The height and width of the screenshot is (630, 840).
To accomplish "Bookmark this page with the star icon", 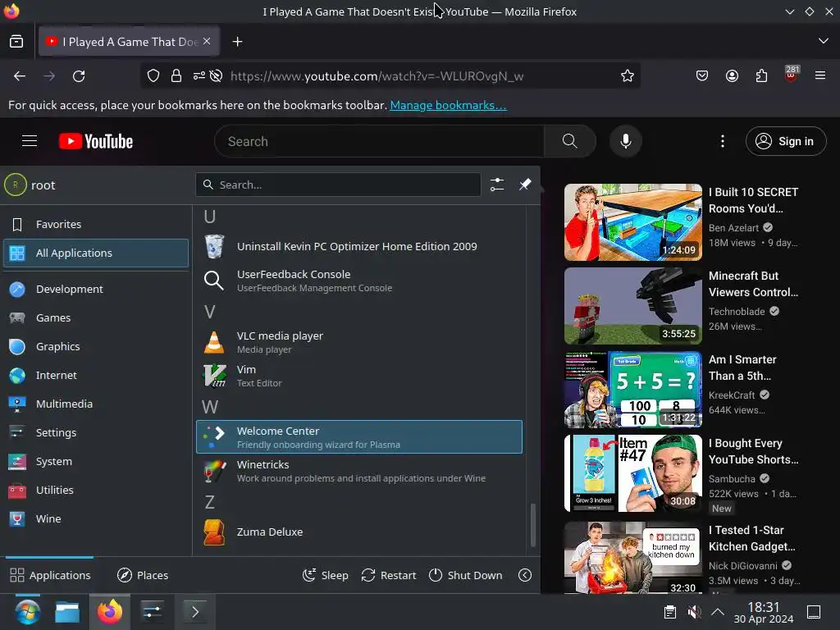I will pyautogui.click(x=628, y=76).
